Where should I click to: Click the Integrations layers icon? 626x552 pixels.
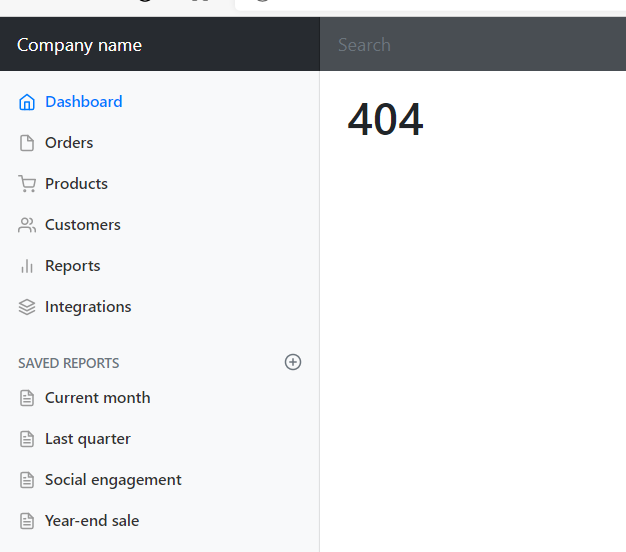(x=27, y=307)
